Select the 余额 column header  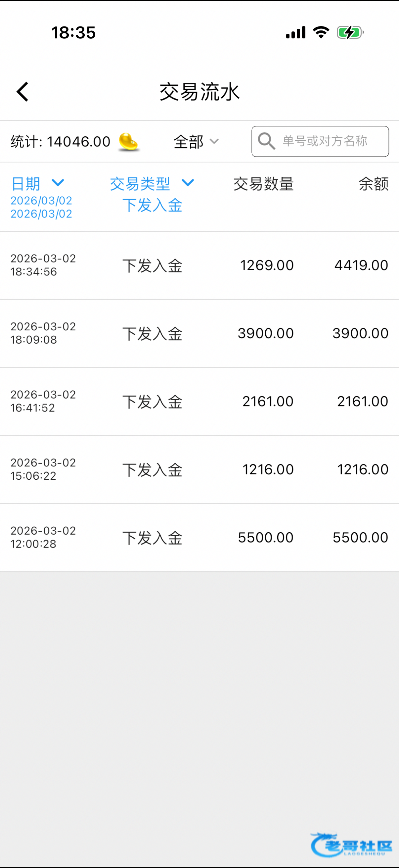click(373, 184)
